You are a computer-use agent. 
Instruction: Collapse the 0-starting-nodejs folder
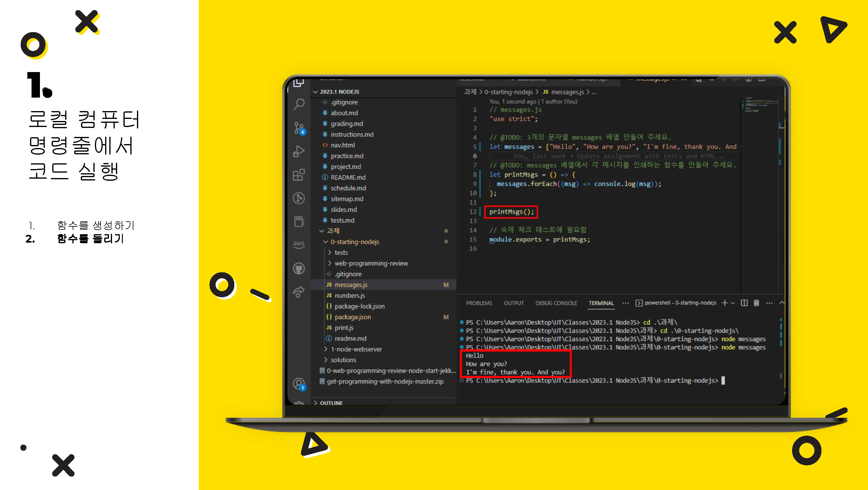point(326,242)
